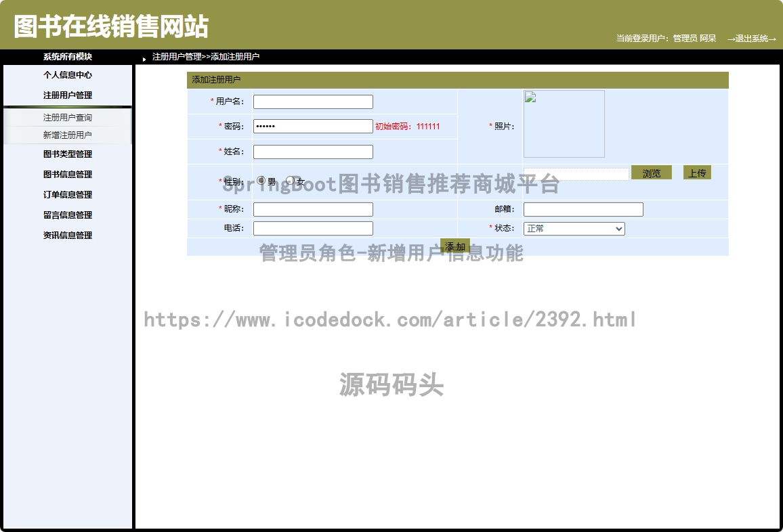Viewport: 783px width, 532px height.
Task: Click the 浏览 browse button
Action: coord(651,173)
